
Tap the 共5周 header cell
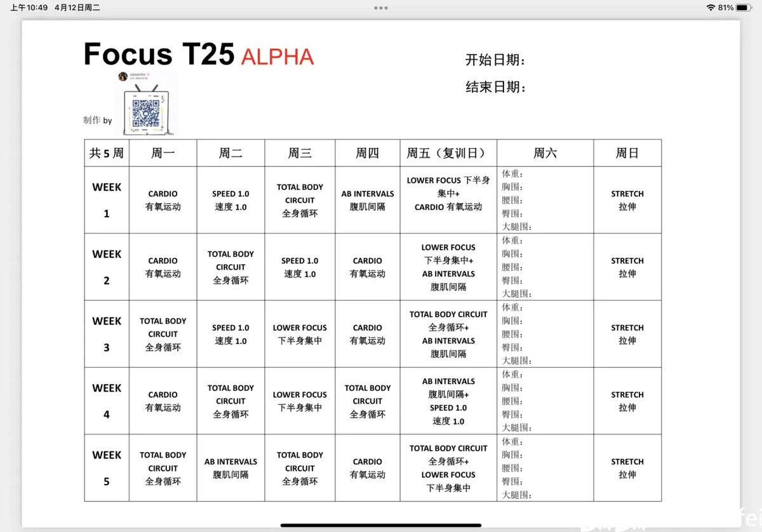[x=107, y=153]
